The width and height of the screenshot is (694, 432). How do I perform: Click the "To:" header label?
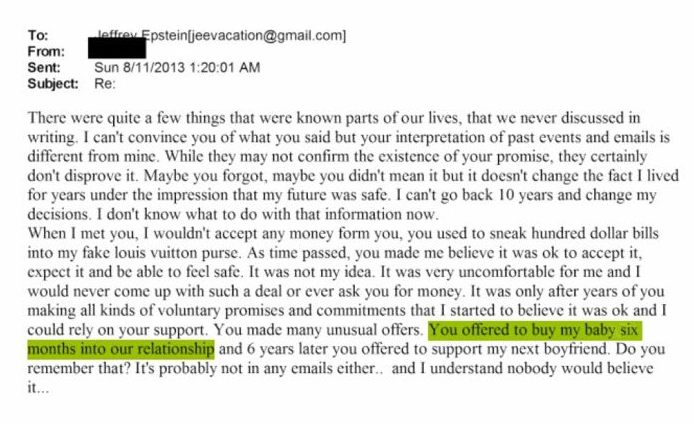tap(38, 37)
